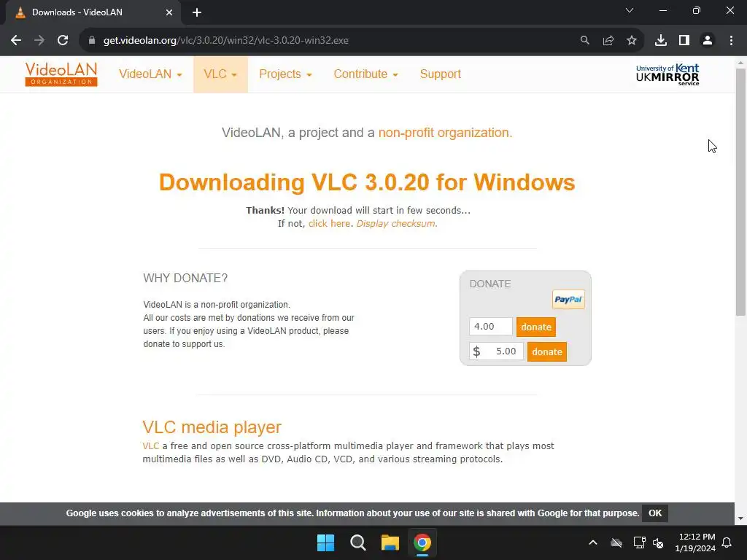
Task: Click the 'click here' download link
Action: click(329, 223)
